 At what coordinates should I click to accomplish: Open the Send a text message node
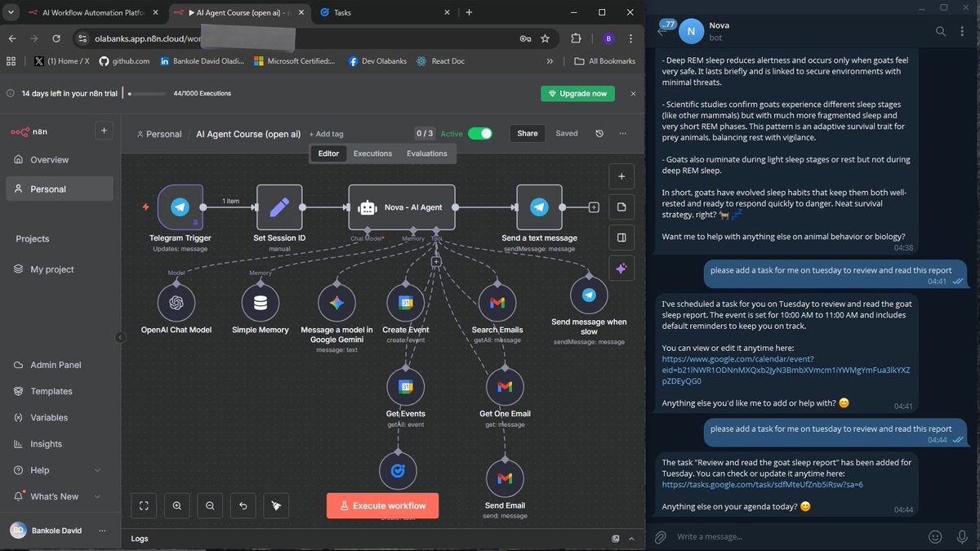click(x=539, y=207)
